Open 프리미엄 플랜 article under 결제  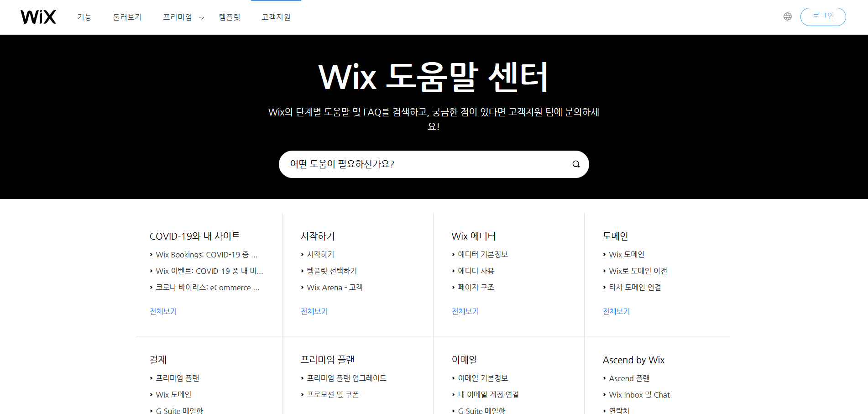pos(178,378)
